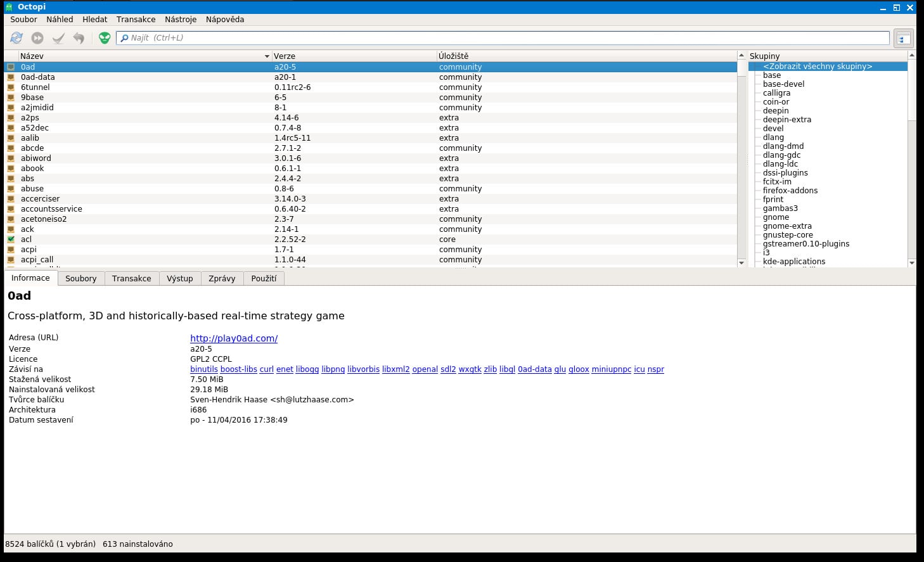Switch to the Použití tab
Screen dimensions: 924x562
pyautogui.click(x=264, y=279)
